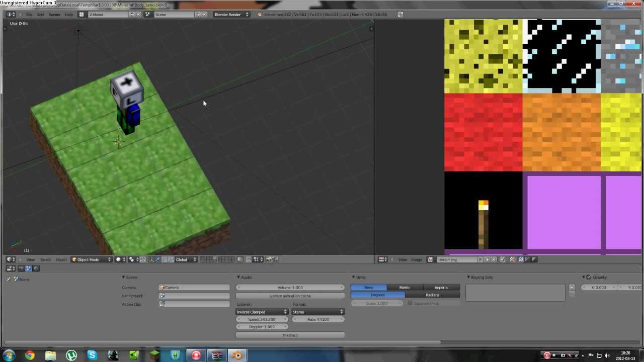This screenshot has height=362, width=644.
Task: Open the render engine dropdown
Action: coord(231,15)
